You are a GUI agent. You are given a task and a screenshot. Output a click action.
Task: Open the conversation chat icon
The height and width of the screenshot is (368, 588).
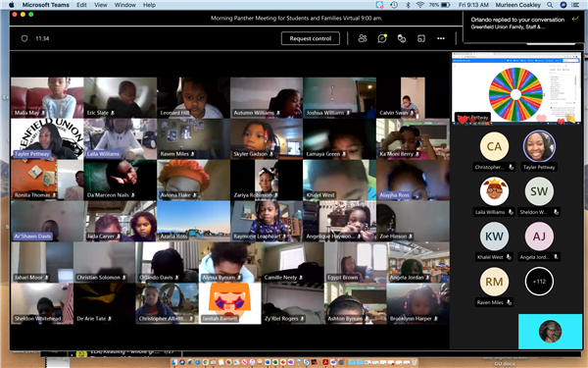coord(382,38)
